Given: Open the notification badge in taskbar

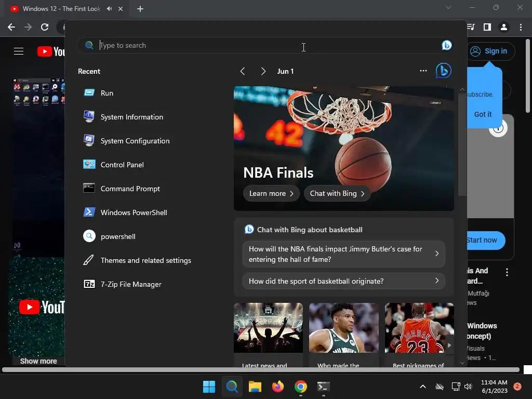Looking at the screenshot, I should click(x=517, y=387).
